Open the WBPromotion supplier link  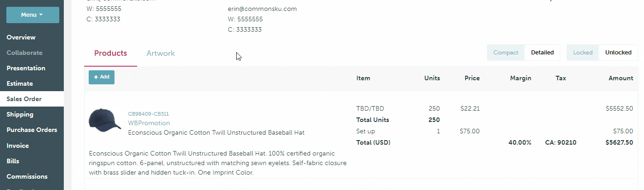click(x=149, y=123)
